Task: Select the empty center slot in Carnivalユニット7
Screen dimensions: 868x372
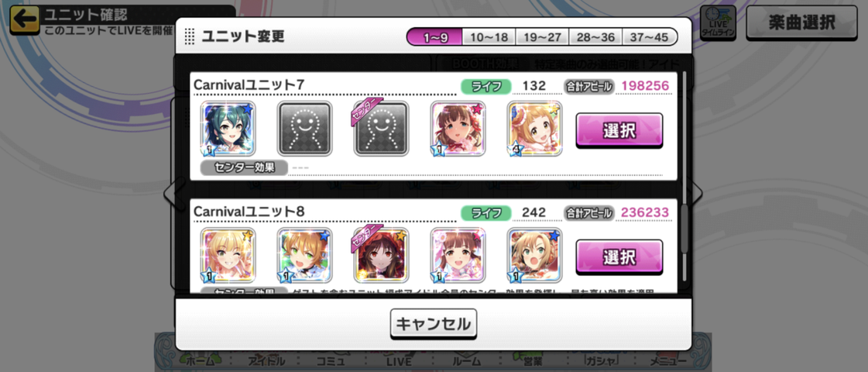Action: tap(381, 129)
